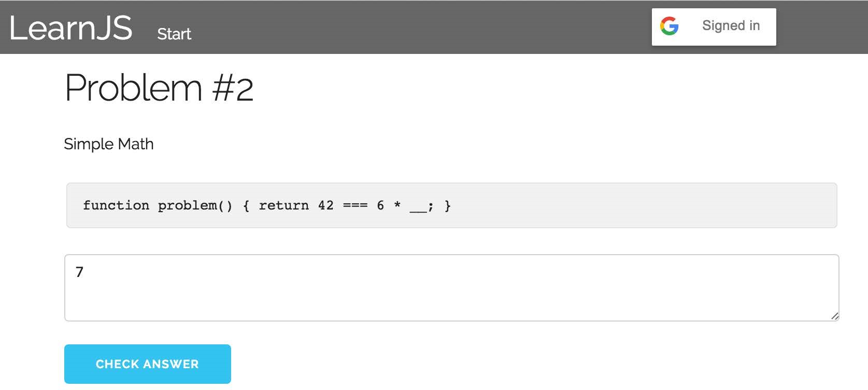
Task: Click the "Simple Math" description text
Action: 109,144
